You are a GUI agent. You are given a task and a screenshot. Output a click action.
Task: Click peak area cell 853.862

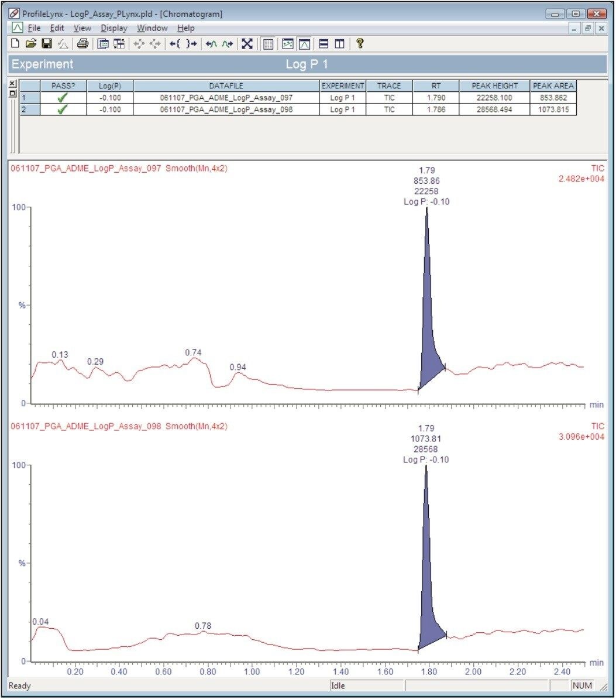(x=553, y=98)
